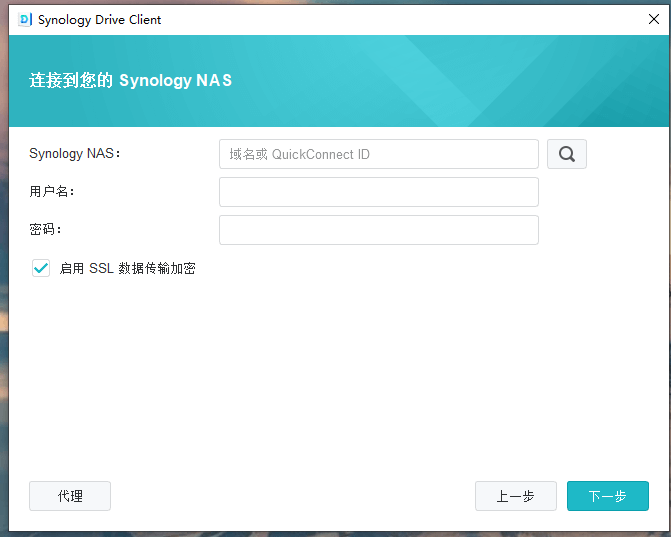The image size is (671, 537).
Task: Click the 启用 SSL 数据传输加密 label text
Action: pos(127,269)
